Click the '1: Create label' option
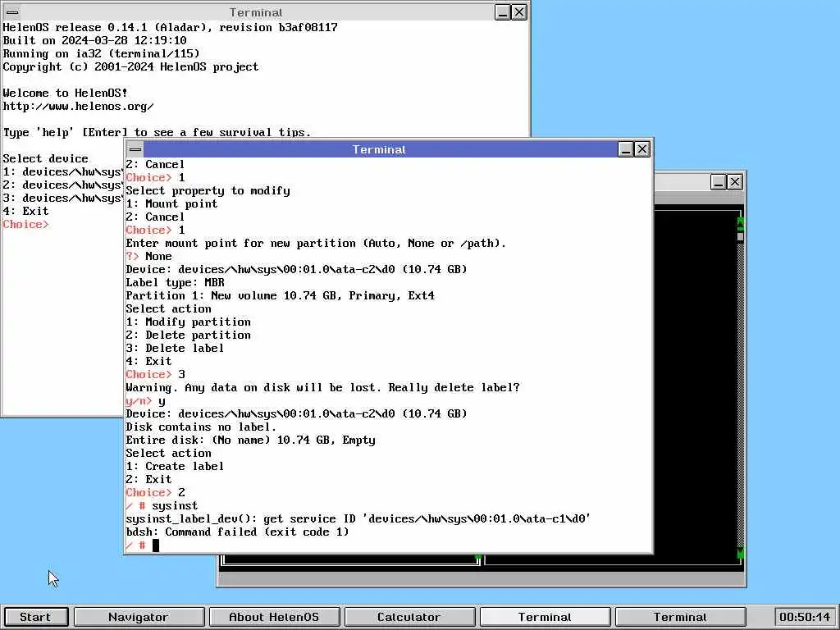This screenshot has height=630, width=840. [x=175, y=467]
